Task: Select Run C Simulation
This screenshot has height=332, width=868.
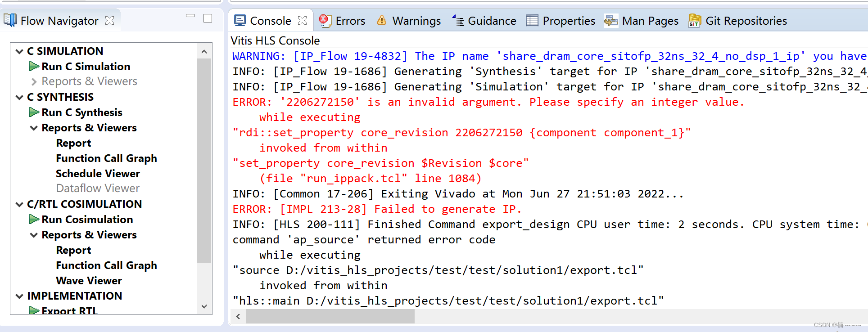Action: (x=86, y=66)
